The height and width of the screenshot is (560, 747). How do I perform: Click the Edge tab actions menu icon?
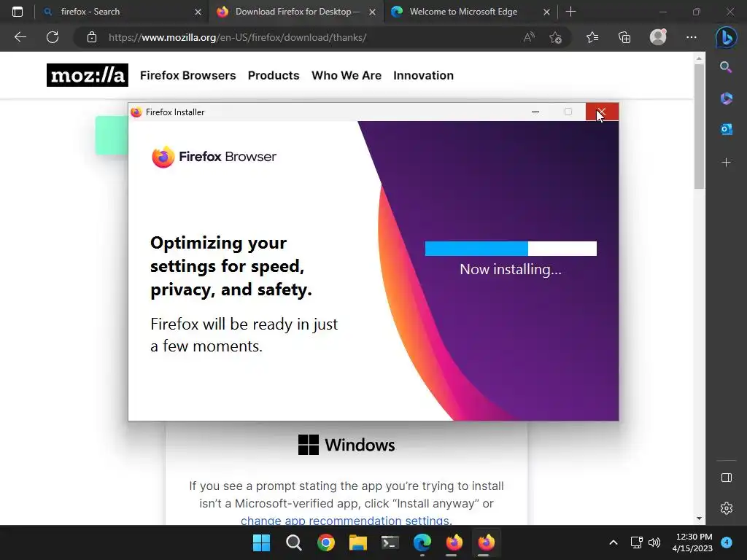click(18, 12)
